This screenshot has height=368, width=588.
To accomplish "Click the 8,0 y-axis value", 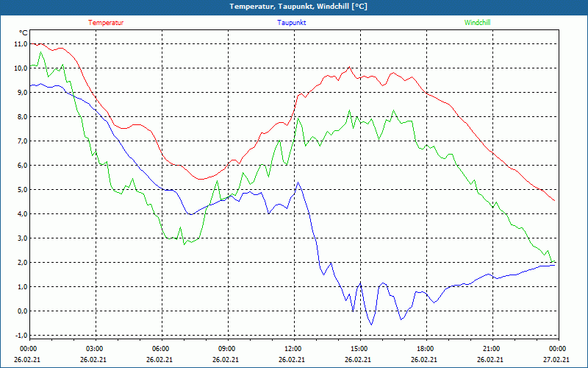I will click(22, 117).
